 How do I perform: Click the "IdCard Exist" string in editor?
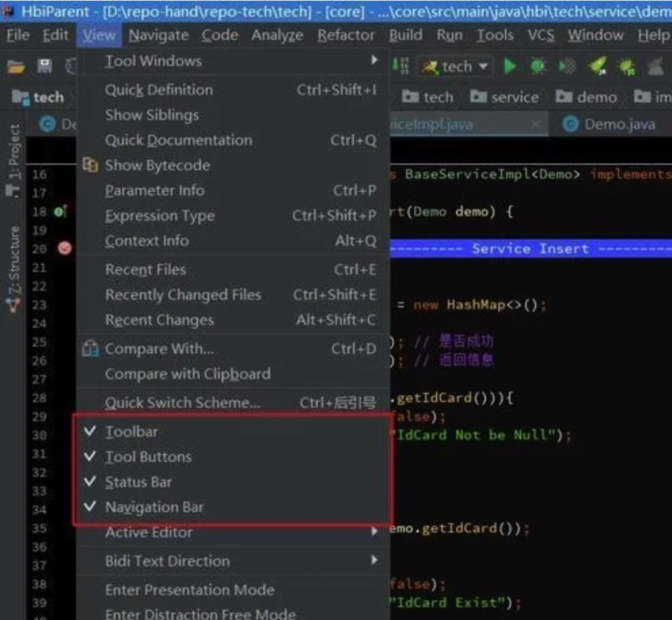pyautogui.click(x=451, y=603)
